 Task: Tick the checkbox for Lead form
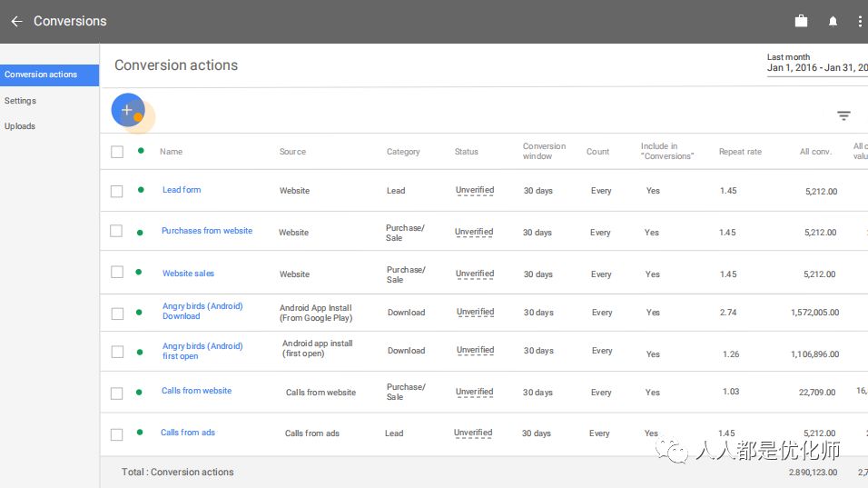pos(116,191)
